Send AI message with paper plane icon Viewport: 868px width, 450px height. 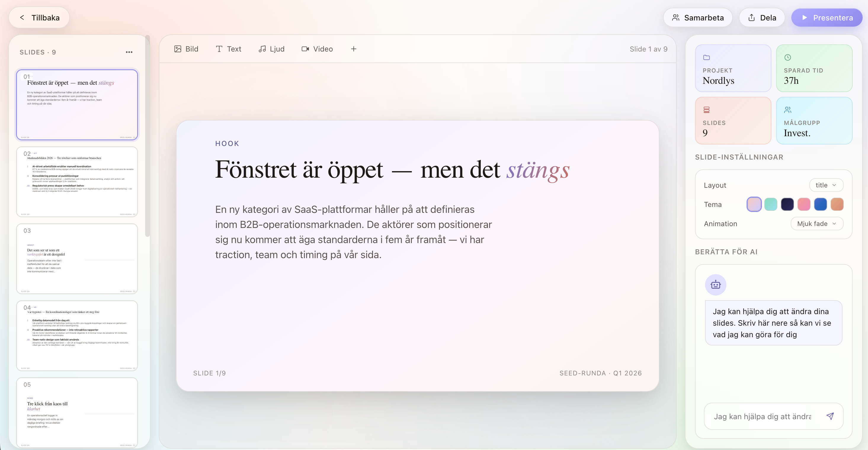(830, 416)
